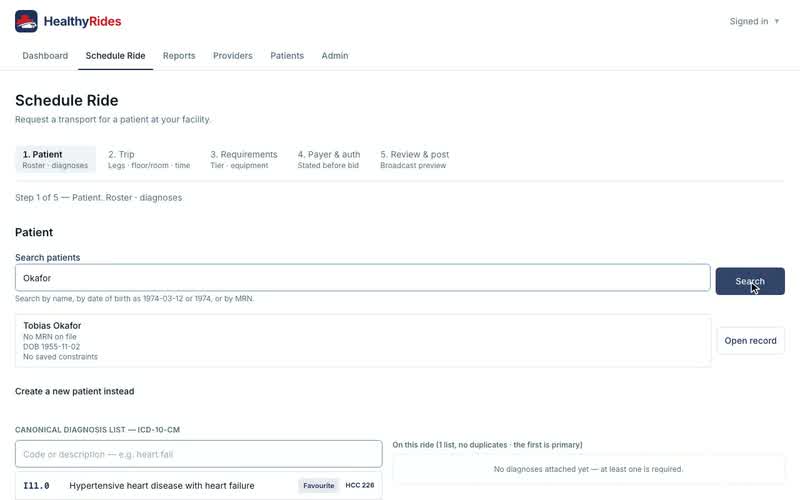
Task: Click the HCC 226 tag
Action: (x=360, y=485)
